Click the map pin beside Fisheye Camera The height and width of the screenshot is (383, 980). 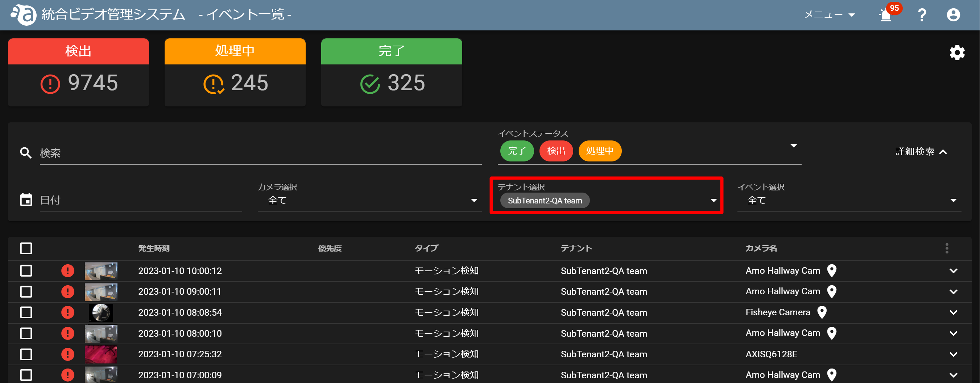pos(822,312)
